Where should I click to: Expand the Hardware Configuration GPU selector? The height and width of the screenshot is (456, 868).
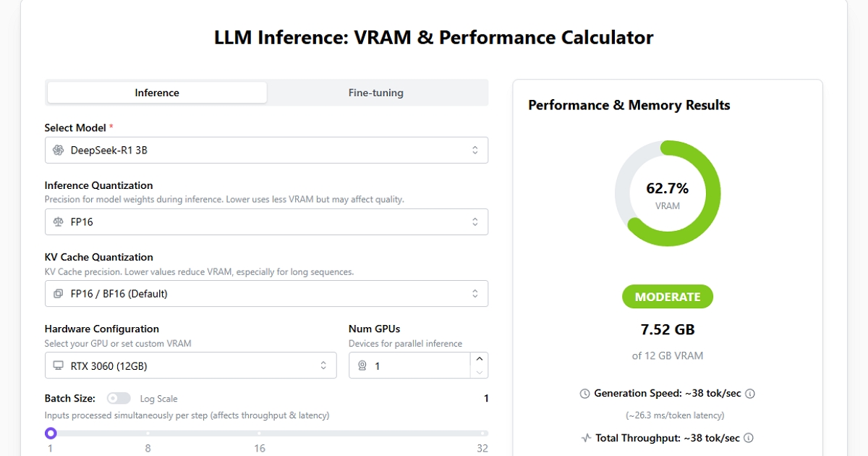click(191, 366)
